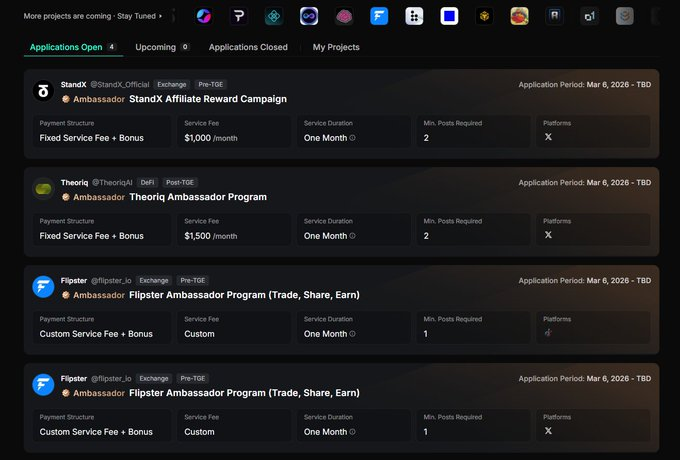Click the Ambassador badge icon in Theoriq card

pyautogui.click(x=66, y=197)
